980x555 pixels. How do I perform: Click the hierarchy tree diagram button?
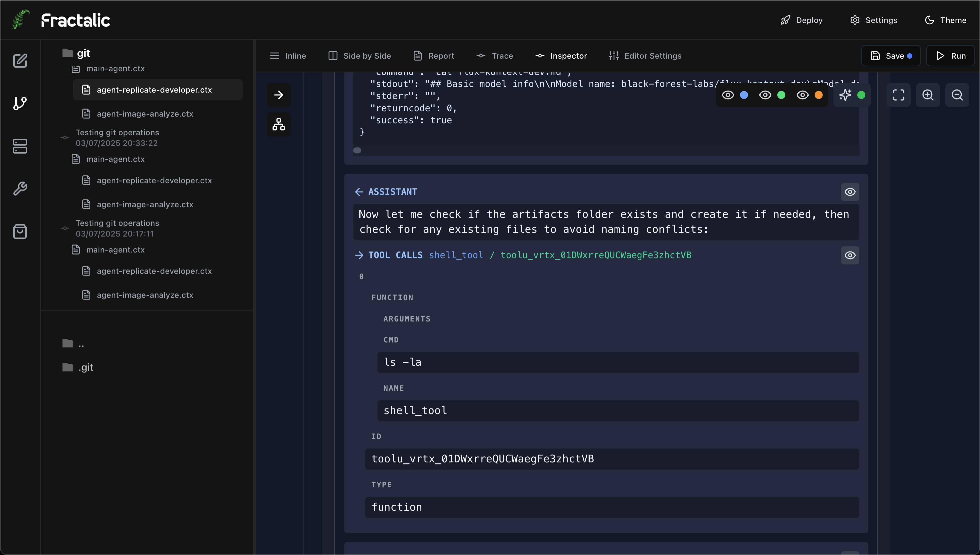point(279,124)
